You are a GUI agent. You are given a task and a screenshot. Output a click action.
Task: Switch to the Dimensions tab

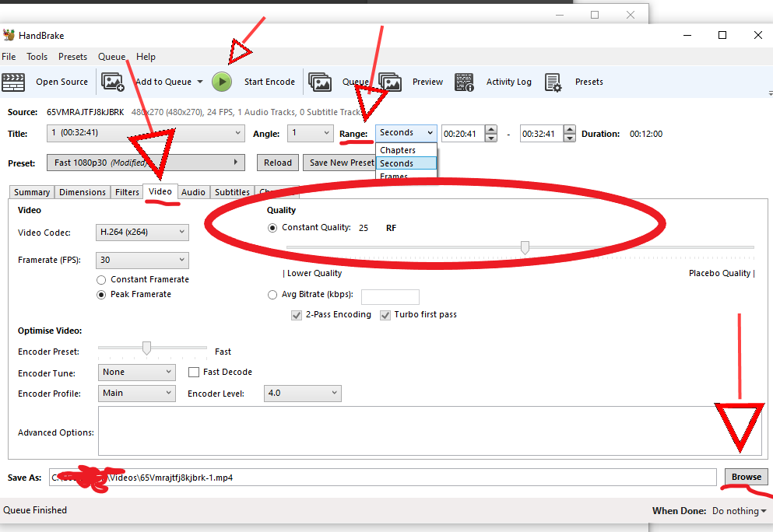(x=83, y=192)
